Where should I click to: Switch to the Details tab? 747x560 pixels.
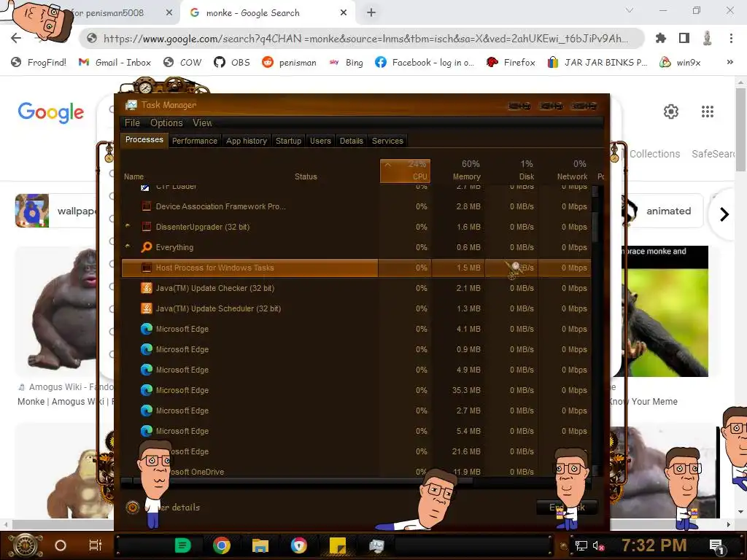click(x=351, y=141)
